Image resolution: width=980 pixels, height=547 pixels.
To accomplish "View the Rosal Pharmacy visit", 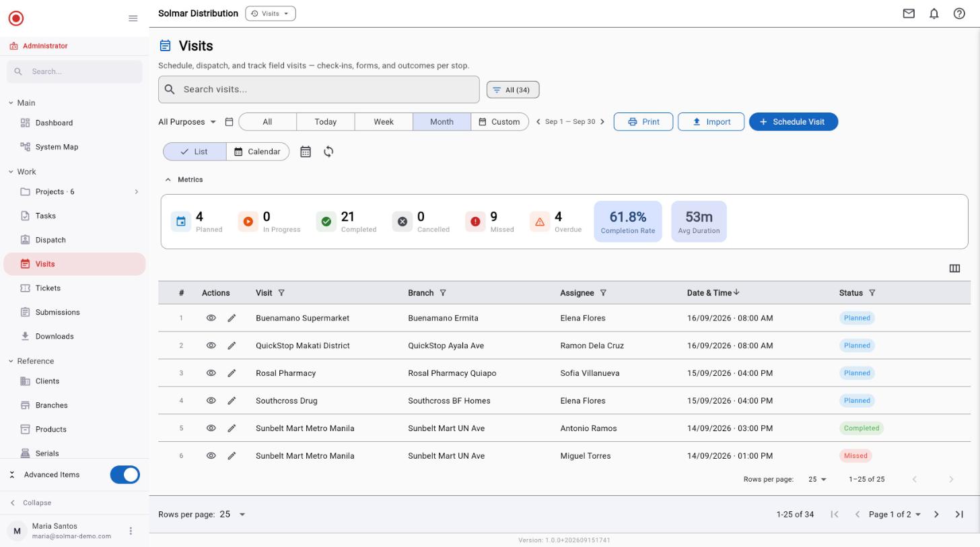I will [x=211, y=373].
